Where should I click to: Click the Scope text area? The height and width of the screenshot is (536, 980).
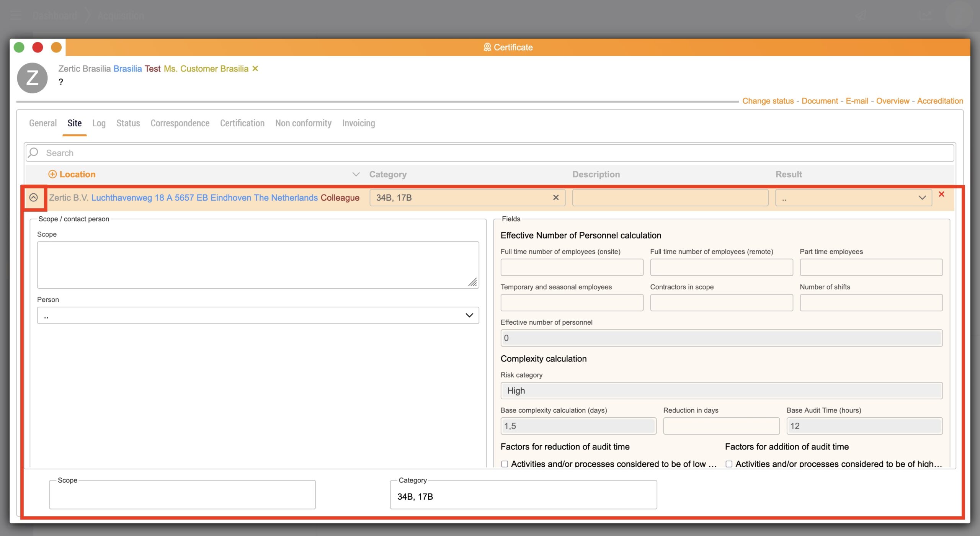tap(258, 265)
